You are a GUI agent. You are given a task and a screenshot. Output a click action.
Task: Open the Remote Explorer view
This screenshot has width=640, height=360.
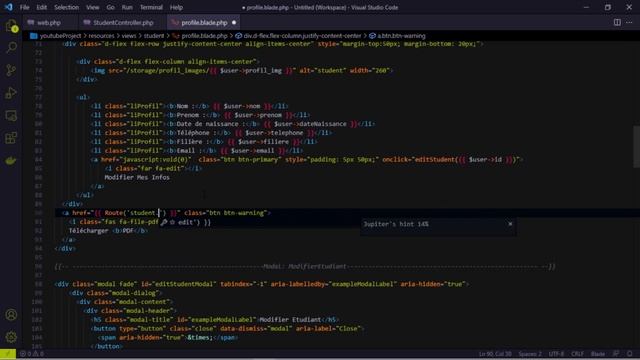(x=11, y=116)
